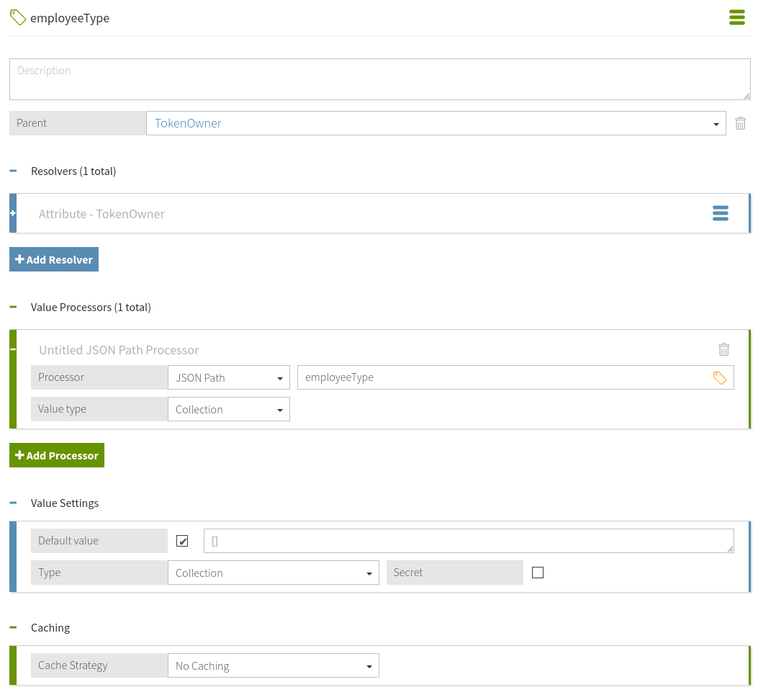758x700 pixels.
Task: Uncheck the Default value checkbox
Action: 182,541
